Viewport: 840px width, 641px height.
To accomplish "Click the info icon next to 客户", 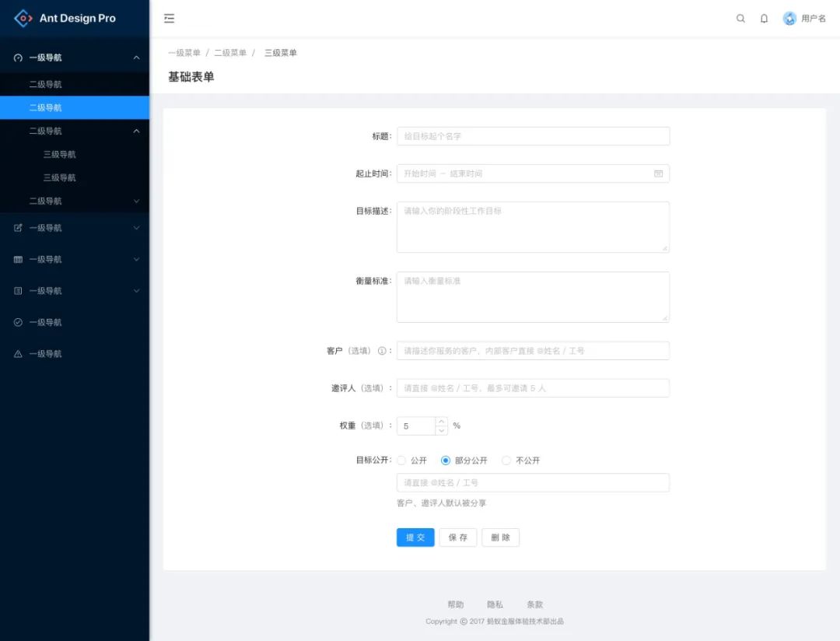I will click(382, 351).
